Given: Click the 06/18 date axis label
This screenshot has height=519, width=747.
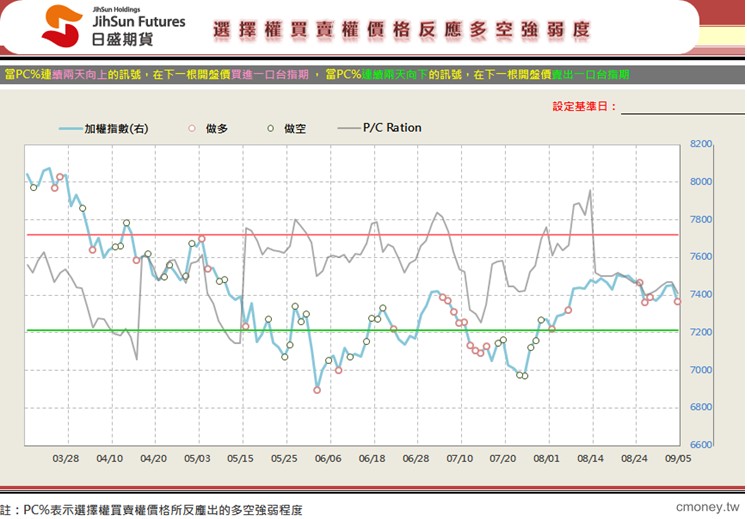Looking at the screenshot, I should coord(372,458).
